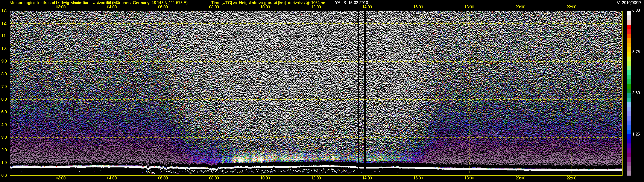Click the 2.50 colorbar scale value

(x=636, y=93)
